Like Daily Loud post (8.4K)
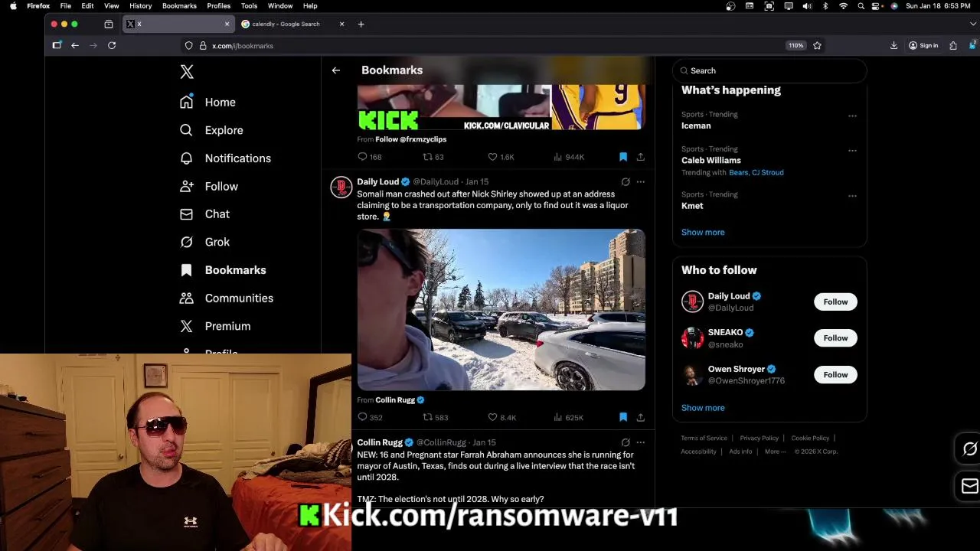Screen dimensions: 980x551 502,417
